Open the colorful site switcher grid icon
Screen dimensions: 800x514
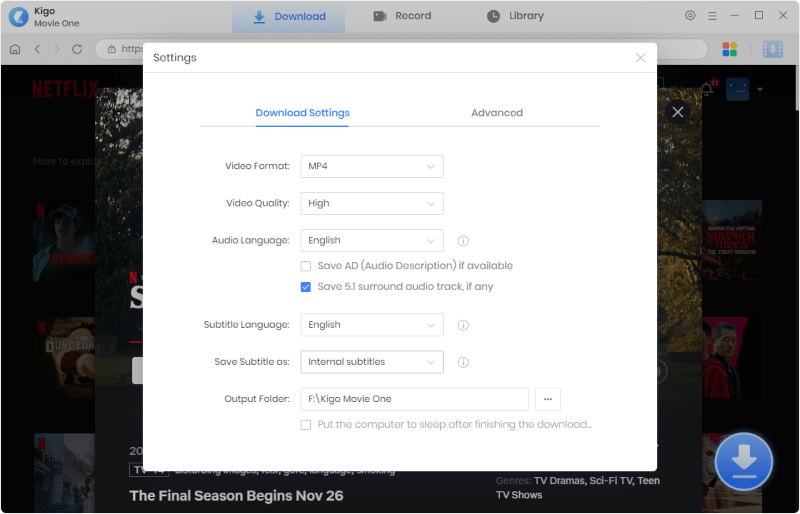(x=730, y=49)
